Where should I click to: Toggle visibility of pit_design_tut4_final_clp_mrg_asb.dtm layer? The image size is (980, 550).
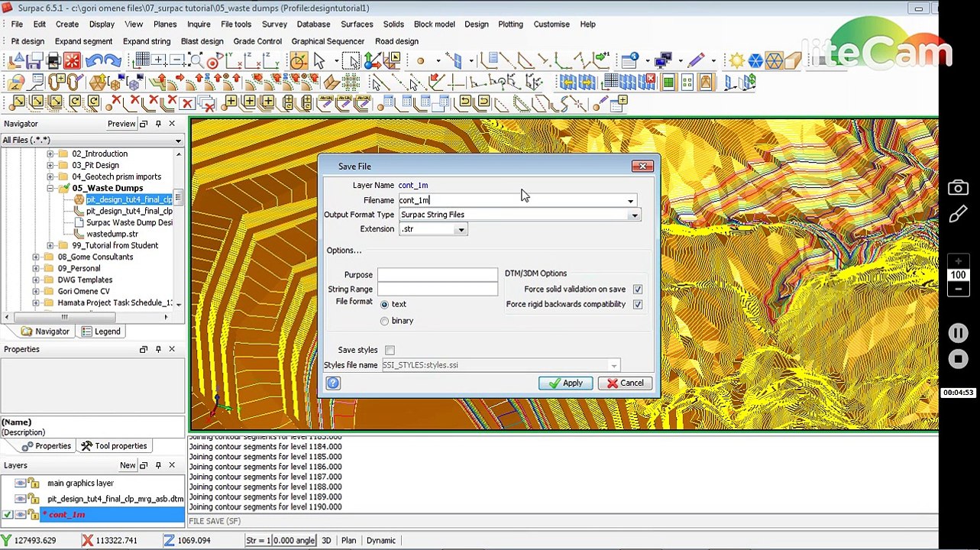(x=20, y=499)
